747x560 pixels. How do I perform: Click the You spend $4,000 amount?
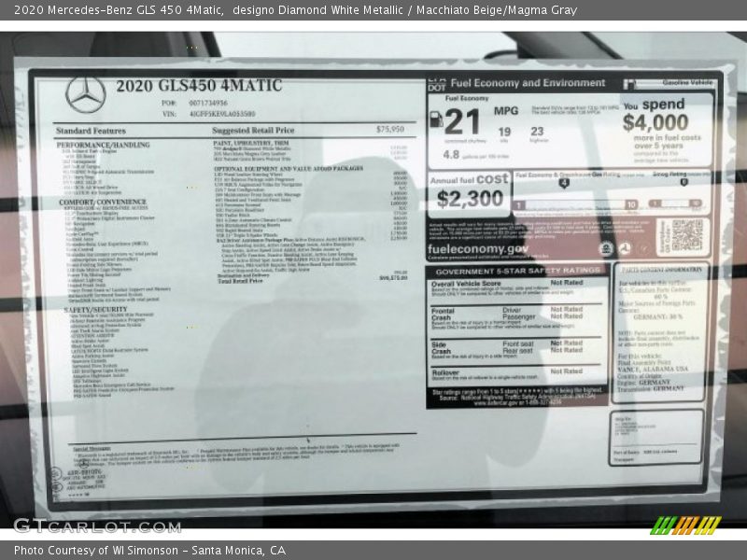655,123
